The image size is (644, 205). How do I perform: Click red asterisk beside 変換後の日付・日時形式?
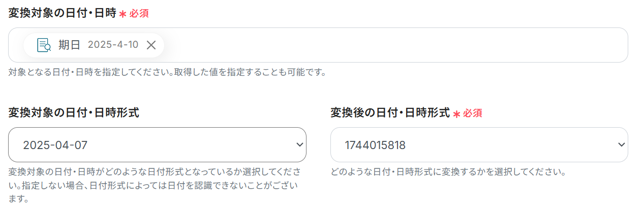[x=456, y=114]
